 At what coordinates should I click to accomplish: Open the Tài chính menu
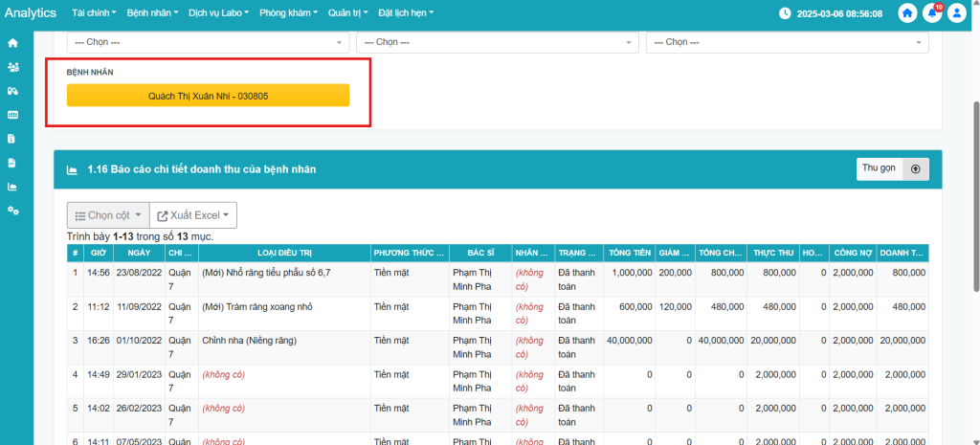[94, 13]
